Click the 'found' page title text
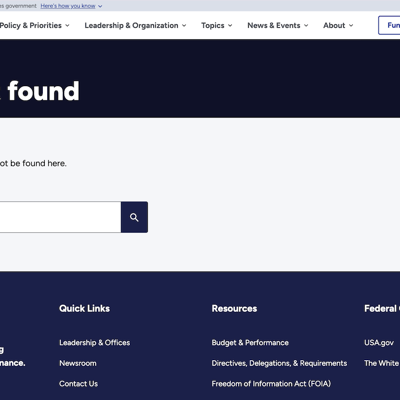This screenshot has width=400, height=400. point(43,91)
